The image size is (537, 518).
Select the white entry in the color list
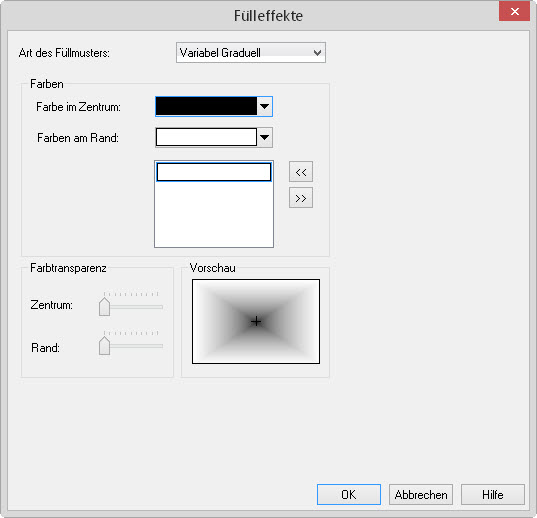214,172
